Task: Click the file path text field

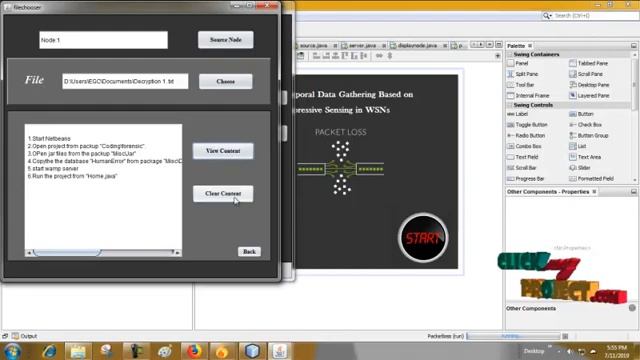Action: coord(125,81)
